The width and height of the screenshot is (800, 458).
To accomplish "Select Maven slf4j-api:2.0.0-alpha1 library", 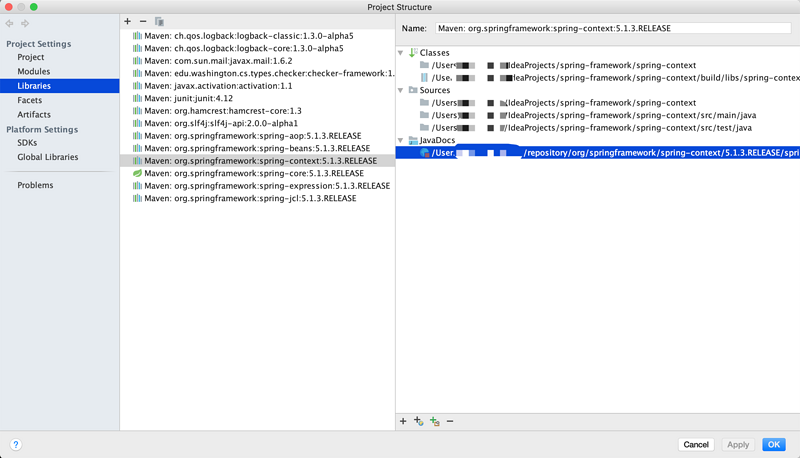I will [258, 123].
